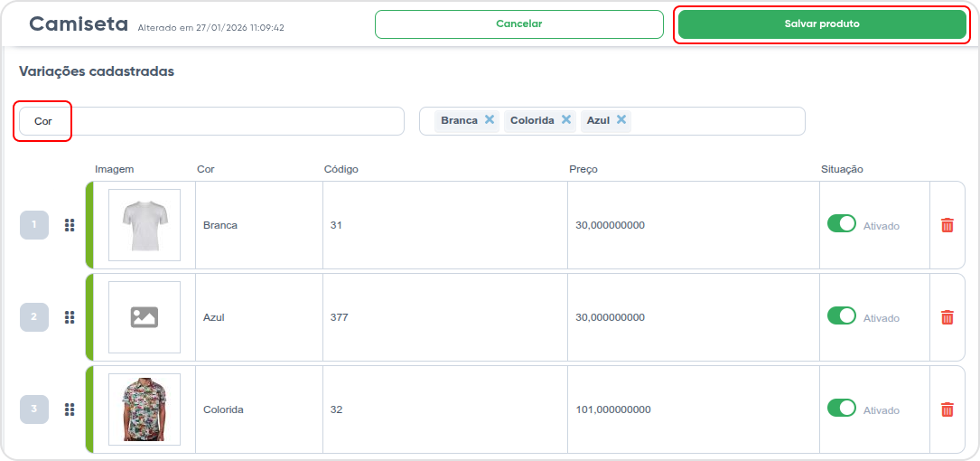Open the white t-shirt image thumbnail
The height and width of the screenshot is (461, 980).
(145, 225)
